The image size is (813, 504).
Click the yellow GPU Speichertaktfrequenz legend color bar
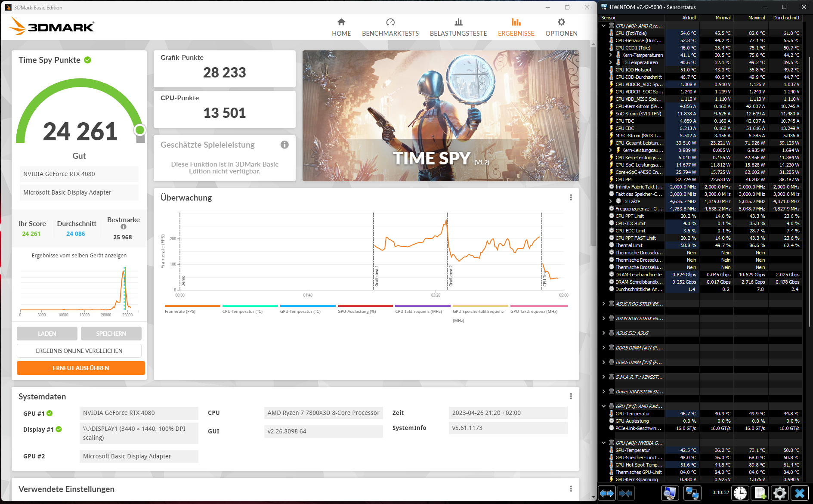(480, 306)
